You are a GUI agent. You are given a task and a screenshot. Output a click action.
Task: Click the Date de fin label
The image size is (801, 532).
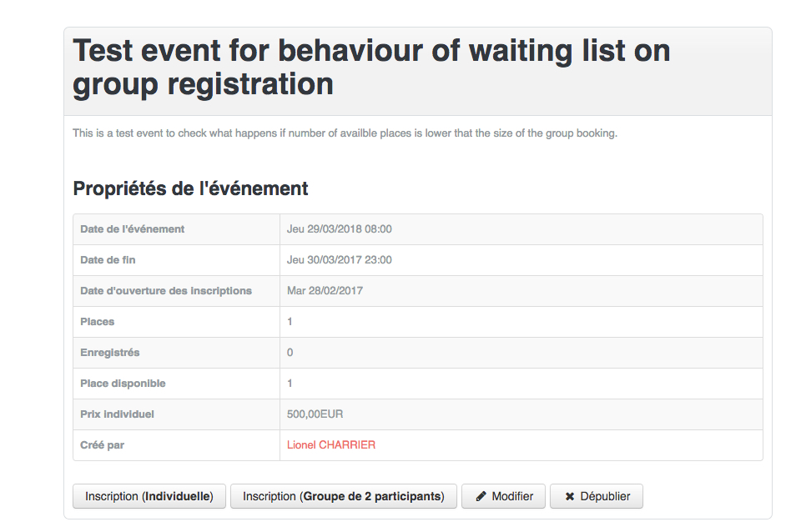(108, 260)
